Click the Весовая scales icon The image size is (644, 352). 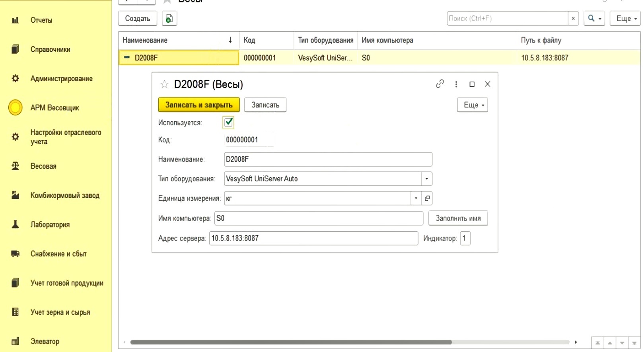tap(15, 166)
